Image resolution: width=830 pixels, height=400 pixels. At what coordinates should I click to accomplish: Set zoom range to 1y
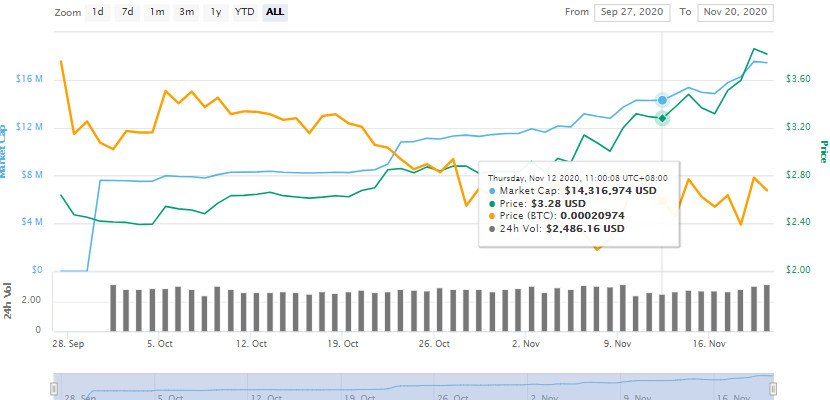click(216, 12)
